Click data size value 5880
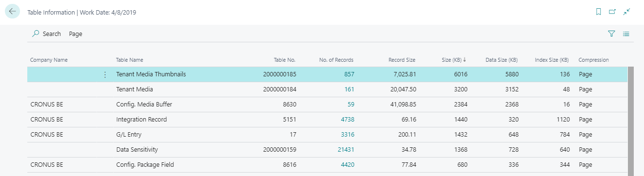 (511, 74)
